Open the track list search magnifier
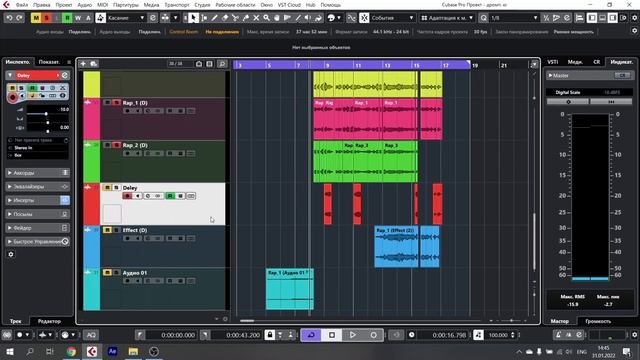 click(x=222, y=64)
